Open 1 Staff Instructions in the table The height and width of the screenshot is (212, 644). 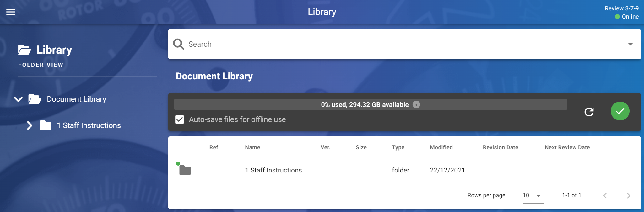[273, 170]
